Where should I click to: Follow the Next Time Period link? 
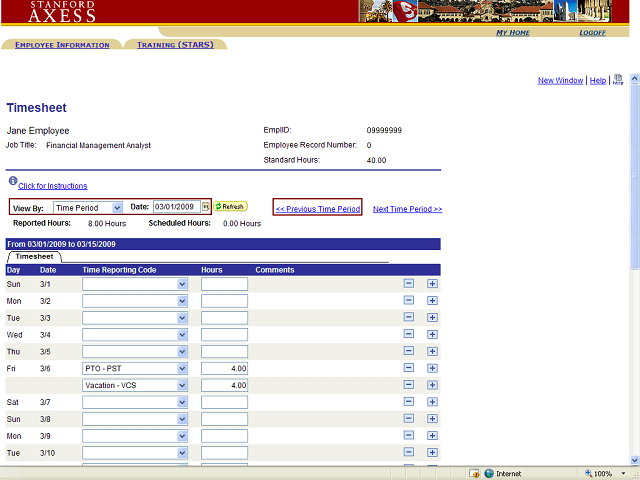(x=407, y=209)
